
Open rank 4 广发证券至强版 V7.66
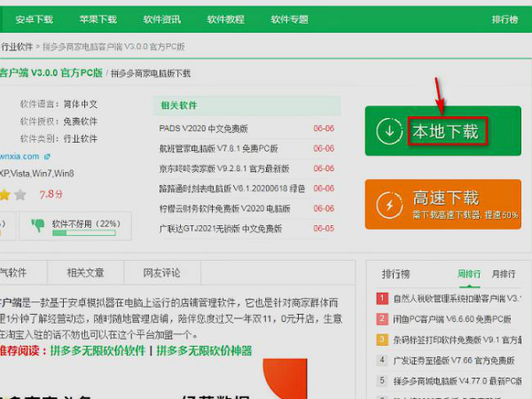(454, 360)
